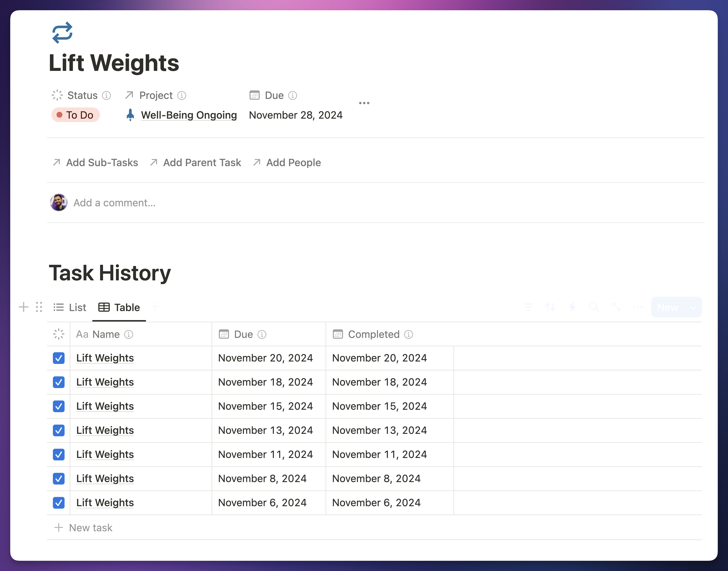Click the rocket icon of Well-Being Ongoing
The image size is (728, 571).
click(x=130, y=115)
